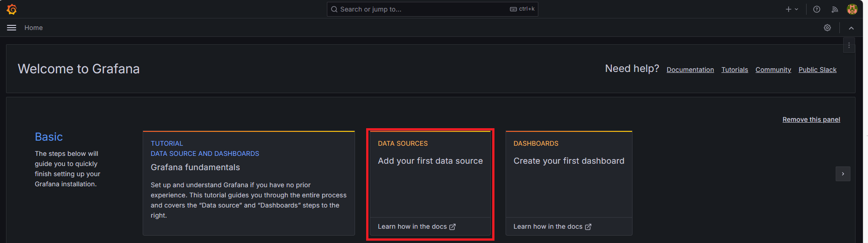The height and width of the screenshot is (243, 868).
Task: Open the help question-mark icon
Action: click(x=817, y=9)
